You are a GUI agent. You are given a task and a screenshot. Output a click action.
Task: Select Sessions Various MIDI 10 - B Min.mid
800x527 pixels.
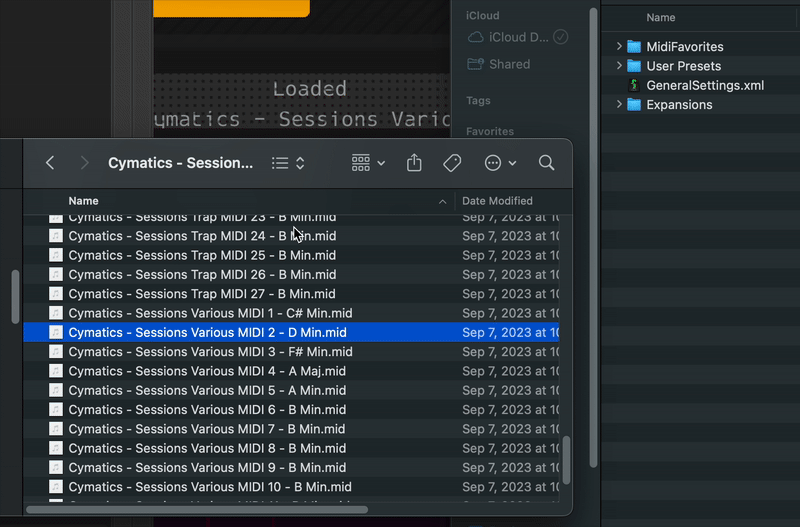point(291,487)
